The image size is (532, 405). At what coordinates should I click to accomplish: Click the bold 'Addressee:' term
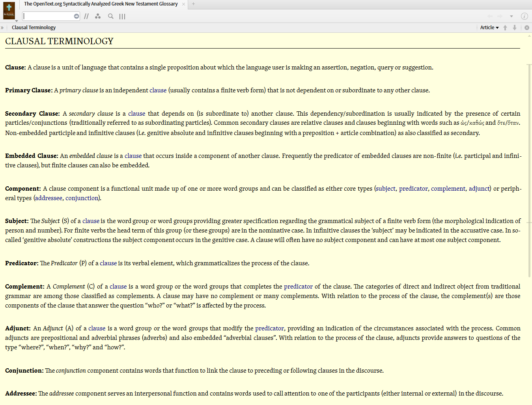[x=21, y=394]
